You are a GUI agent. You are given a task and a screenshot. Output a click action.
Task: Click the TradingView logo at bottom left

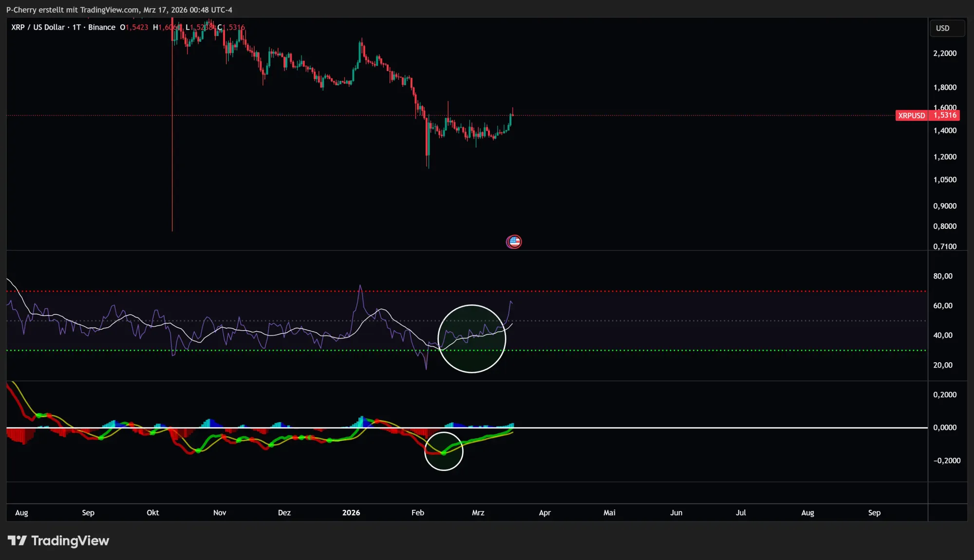click(x=58, y=541)
